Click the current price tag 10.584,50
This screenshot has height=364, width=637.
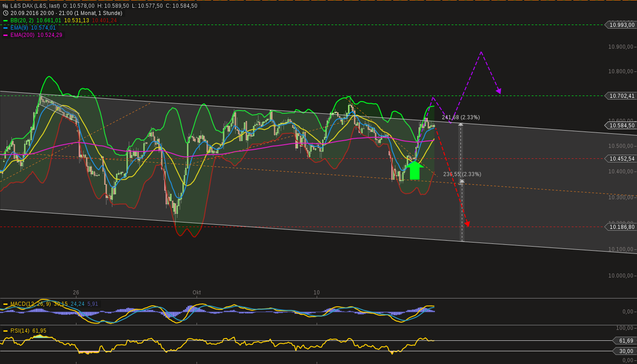pos(620,125)
